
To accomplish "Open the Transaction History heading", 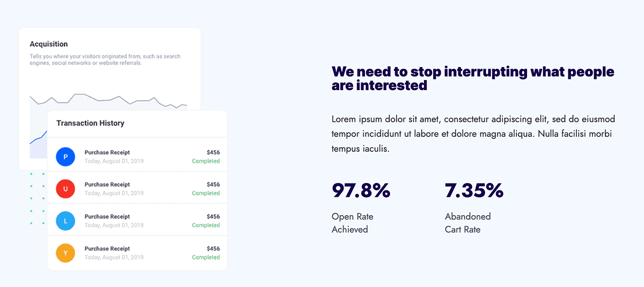I will (90, 123).
